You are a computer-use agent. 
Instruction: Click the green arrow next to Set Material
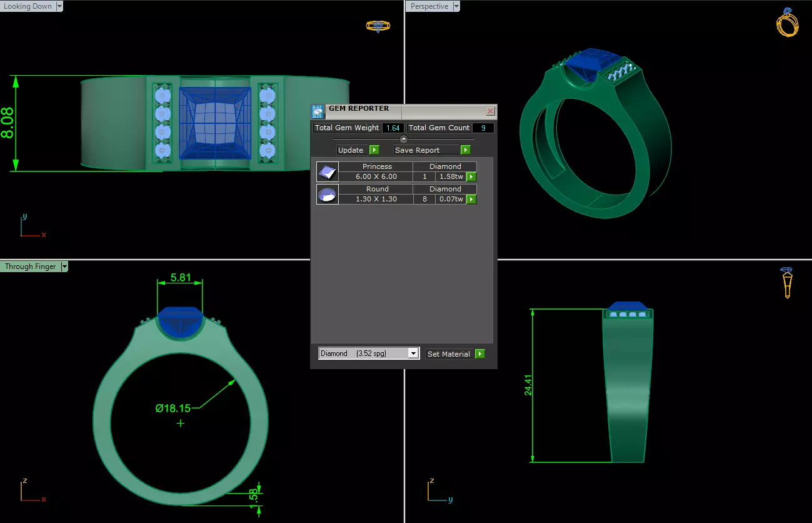(480, 354)
